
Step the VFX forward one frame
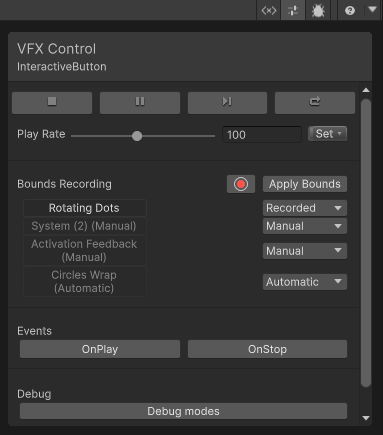[x=227, y=103]
